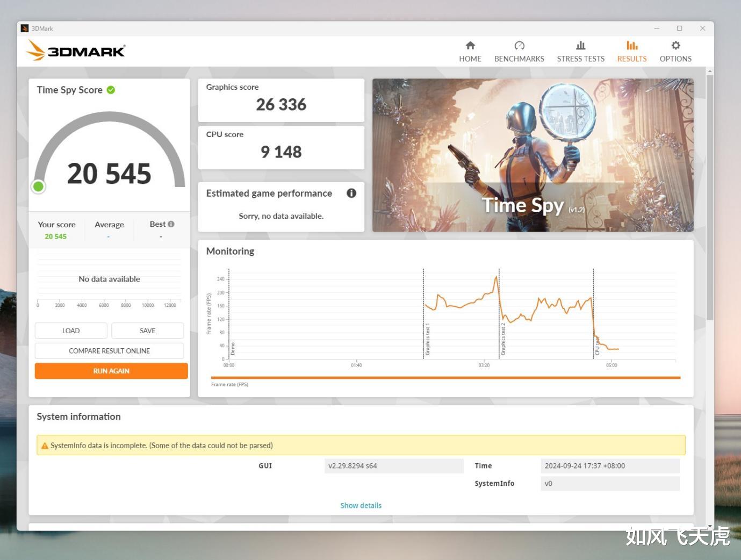741x560 pixels.
Task: Click the 'Estimated game performance' heading
Action: click(269, 193)
